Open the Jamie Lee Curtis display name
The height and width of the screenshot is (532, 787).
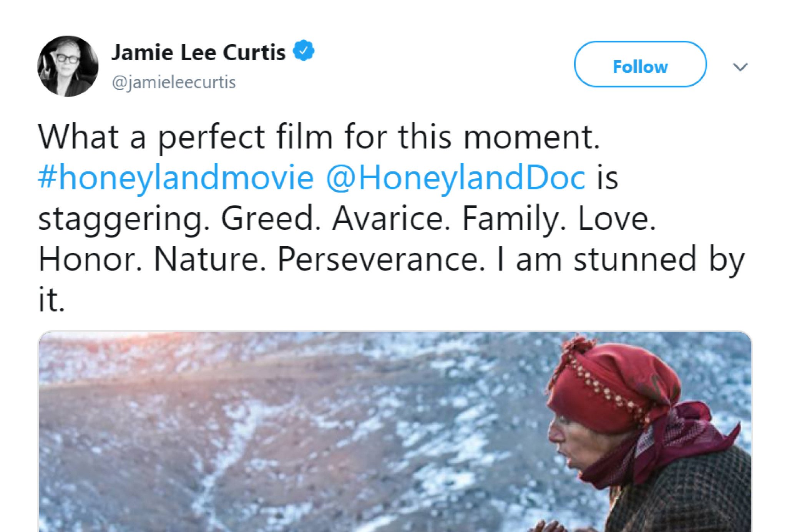(198, 52)
